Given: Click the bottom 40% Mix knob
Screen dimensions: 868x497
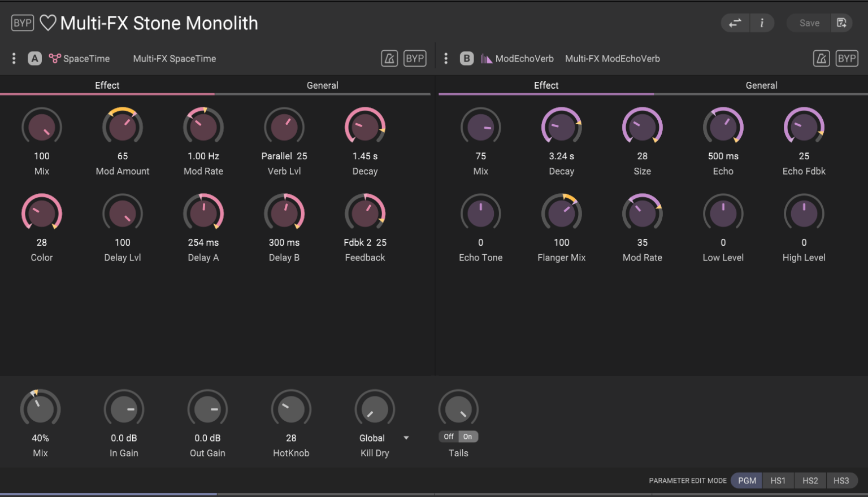Looking at the screenshot, I should pos(40,409).
